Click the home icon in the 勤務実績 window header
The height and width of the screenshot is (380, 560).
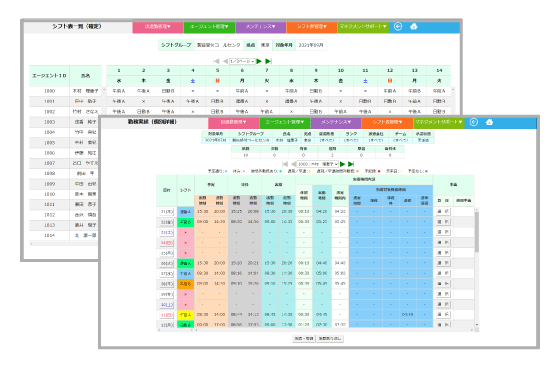(489, 122)
